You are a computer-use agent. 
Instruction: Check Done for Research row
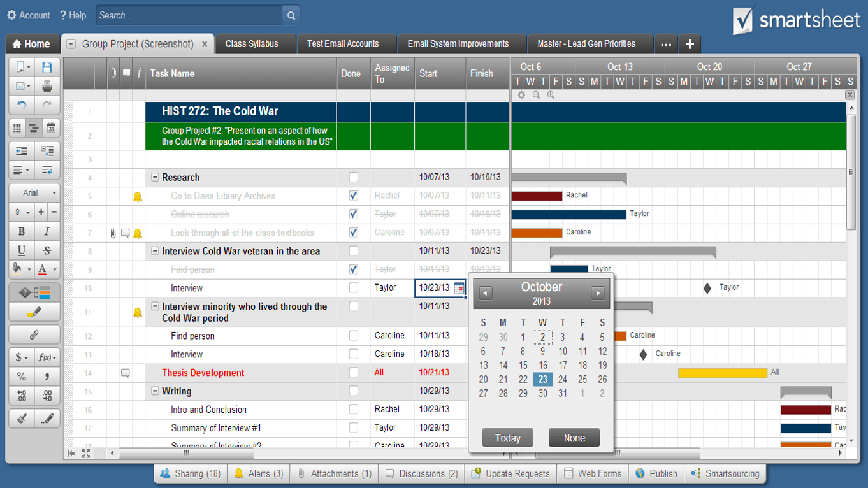(354, 177)
